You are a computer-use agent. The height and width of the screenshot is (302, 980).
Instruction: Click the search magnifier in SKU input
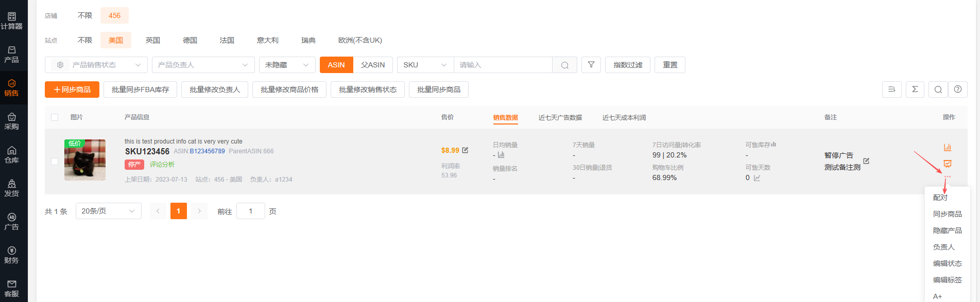click(x=564, y=65)
